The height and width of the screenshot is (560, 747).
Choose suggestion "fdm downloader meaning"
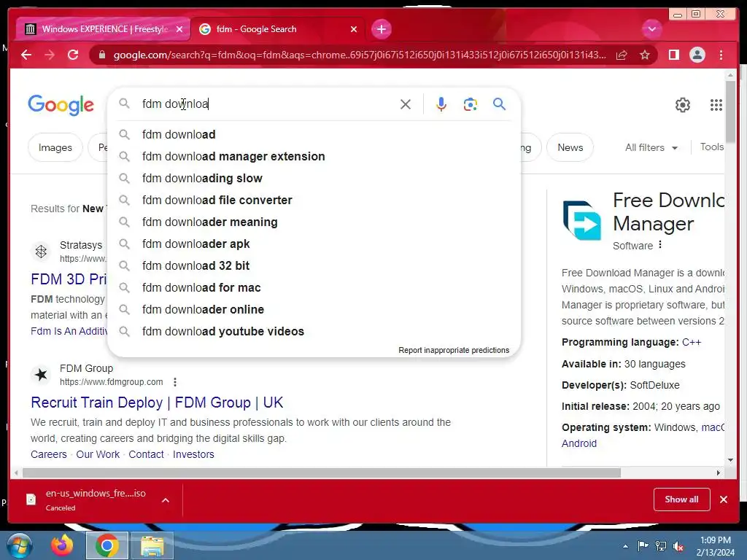pyautogui.click(x=314, y=222)
